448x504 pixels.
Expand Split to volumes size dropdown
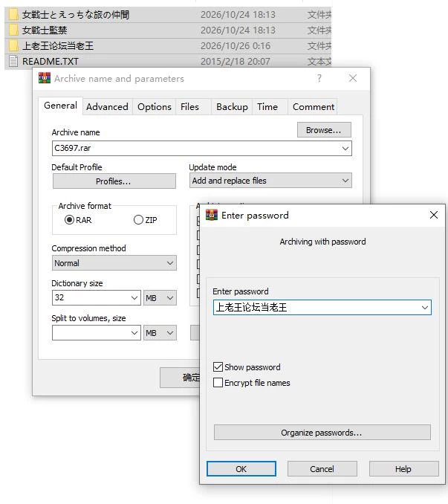(134, 333)
